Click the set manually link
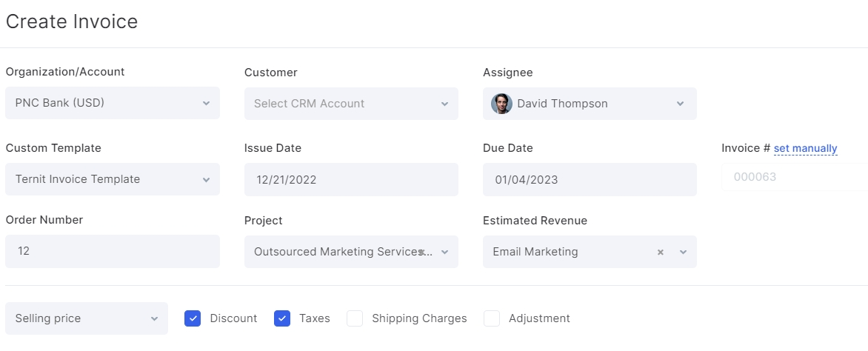The height and width of the screenshot is (351, 868). coord(806,148)
